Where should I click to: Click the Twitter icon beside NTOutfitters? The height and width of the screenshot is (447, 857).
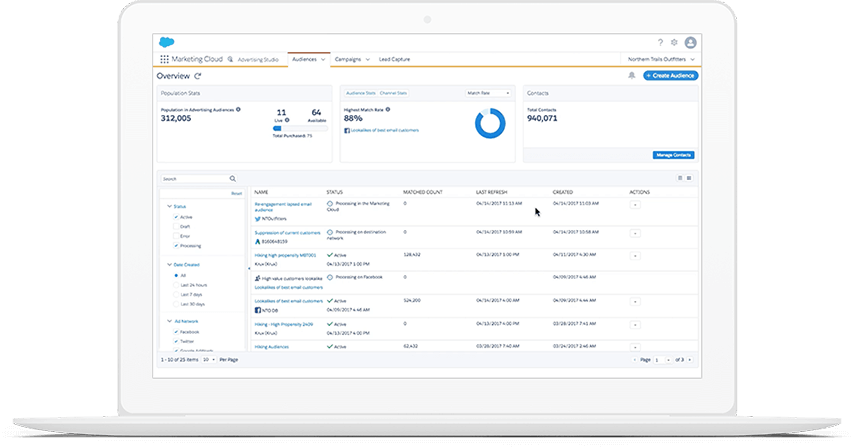(257, 219)
